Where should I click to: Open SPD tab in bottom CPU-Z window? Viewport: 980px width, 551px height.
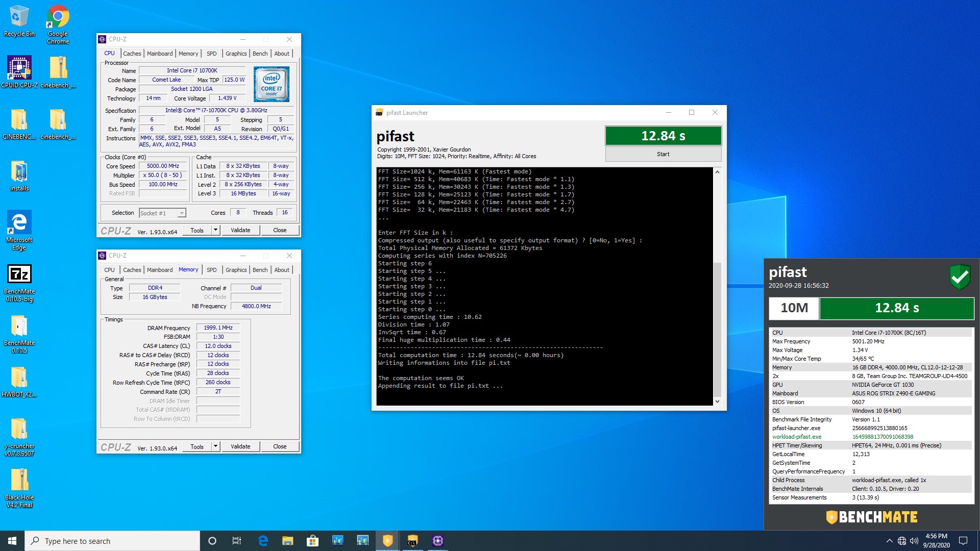tap(212, 270)
